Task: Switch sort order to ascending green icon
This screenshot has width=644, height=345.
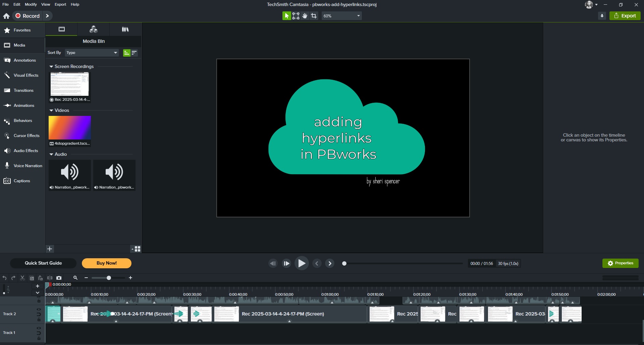Action: coord(126,53)
